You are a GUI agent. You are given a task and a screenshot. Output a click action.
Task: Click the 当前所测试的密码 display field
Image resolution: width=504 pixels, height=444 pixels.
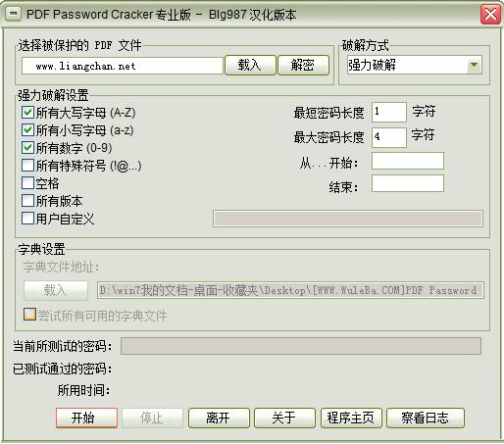301,346
